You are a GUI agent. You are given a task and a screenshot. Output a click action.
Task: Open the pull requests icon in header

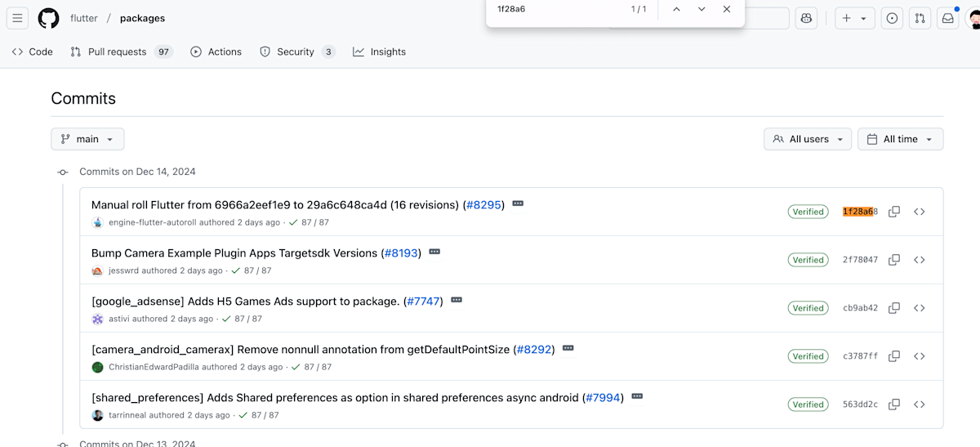pyautogui.click(x=920, y=18)
